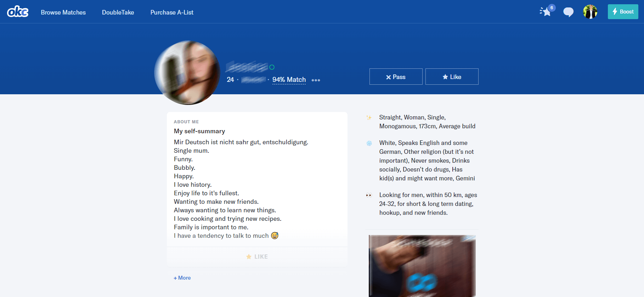This screenshot has height=297, width=644.
Task: Click the line "Single mum."
Action: [x=192, y=151]
